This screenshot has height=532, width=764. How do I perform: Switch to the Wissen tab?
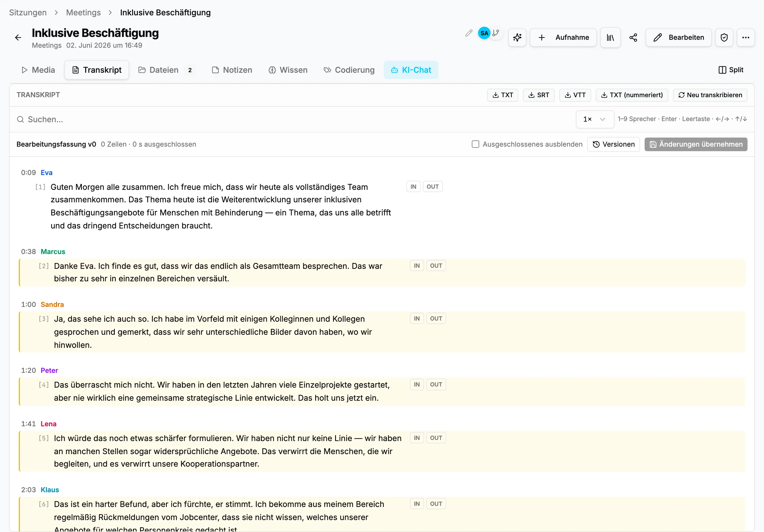[288, 70]
